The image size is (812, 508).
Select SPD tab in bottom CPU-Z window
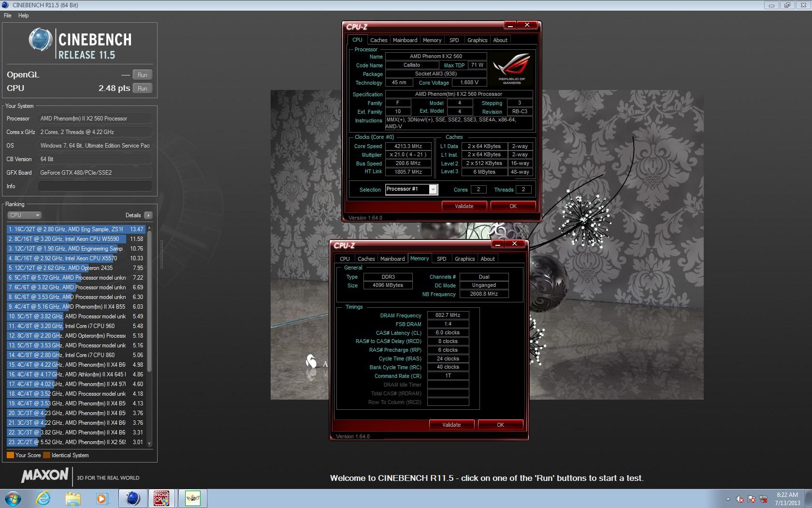pos(442,259)
